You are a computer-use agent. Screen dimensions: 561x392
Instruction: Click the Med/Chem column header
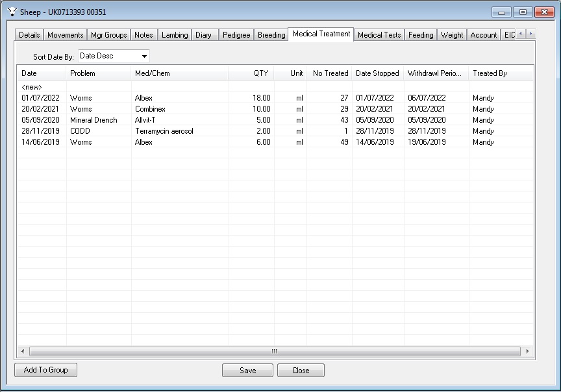pos(153,73)
